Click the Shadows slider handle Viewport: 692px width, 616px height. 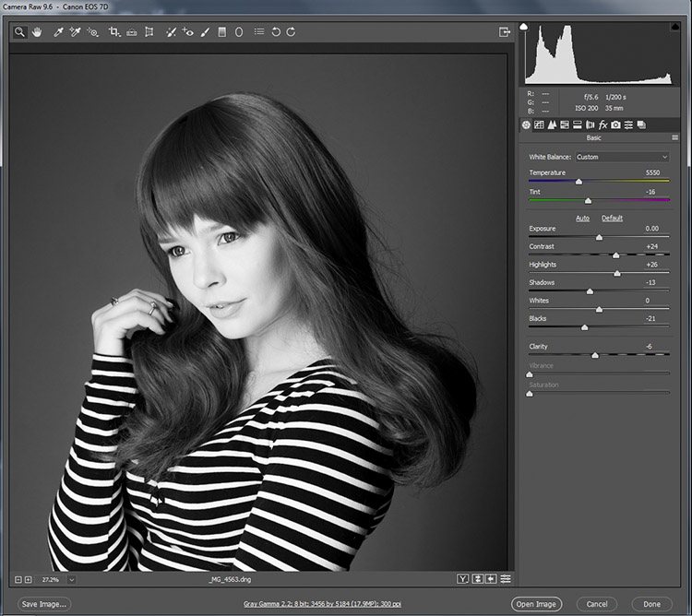(590, 292)
